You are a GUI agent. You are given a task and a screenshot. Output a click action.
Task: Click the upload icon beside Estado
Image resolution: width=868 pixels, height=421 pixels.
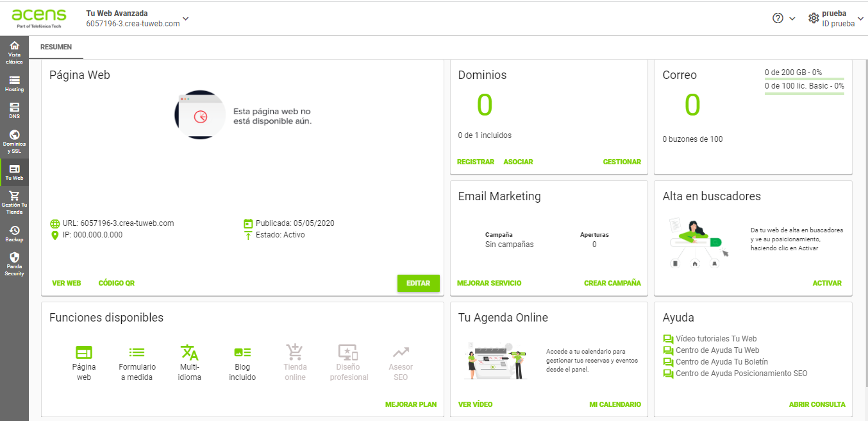click(x=249, y=236)
